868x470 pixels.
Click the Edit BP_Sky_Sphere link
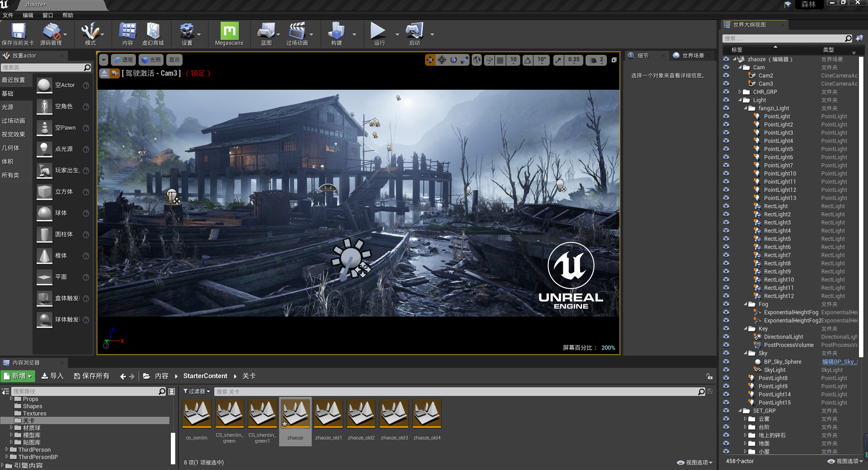tap(840, 362)
